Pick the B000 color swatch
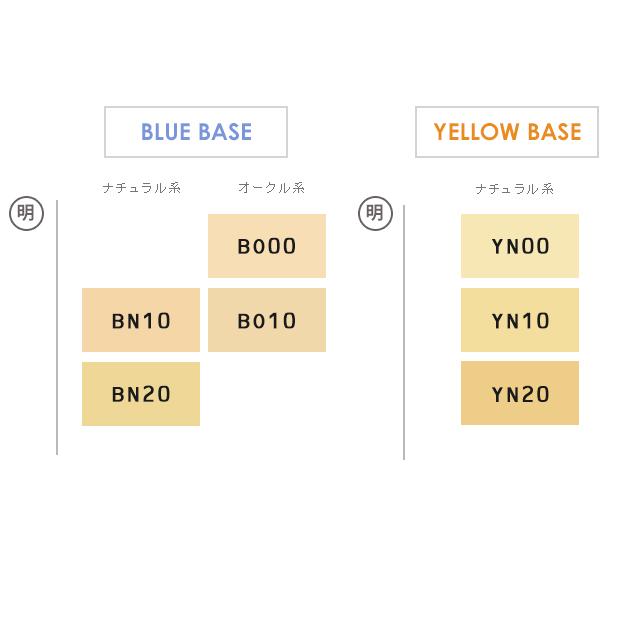This screenshot has width=630, height=630. [267, 246]
